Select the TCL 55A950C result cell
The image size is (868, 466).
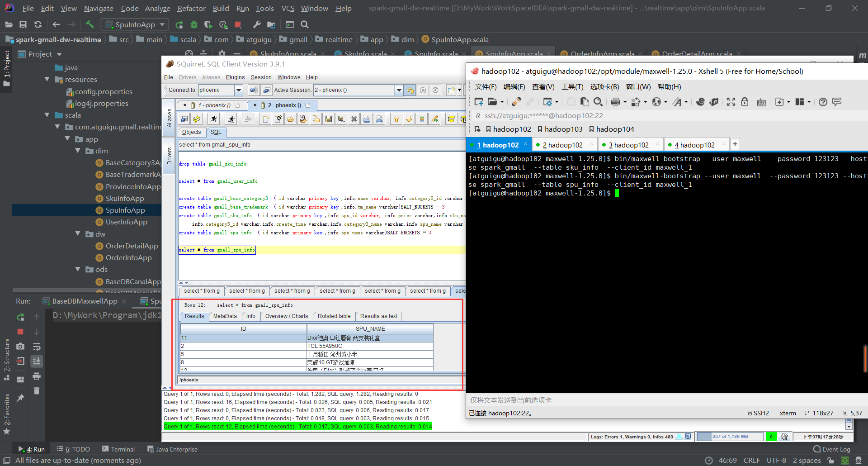(370, 346)
